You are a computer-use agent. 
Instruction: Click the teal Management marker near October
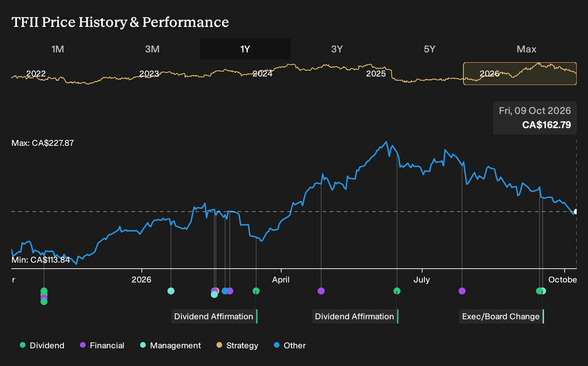544,291
